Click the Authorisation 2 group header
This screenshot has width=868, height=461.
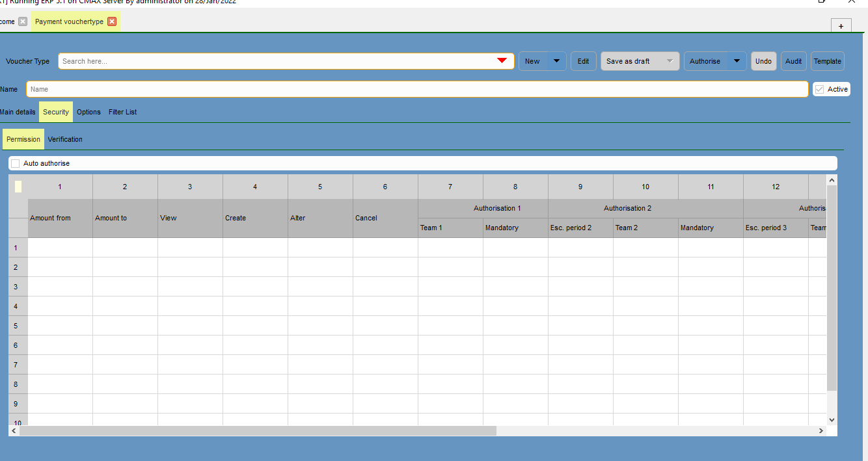coord(645,208)
